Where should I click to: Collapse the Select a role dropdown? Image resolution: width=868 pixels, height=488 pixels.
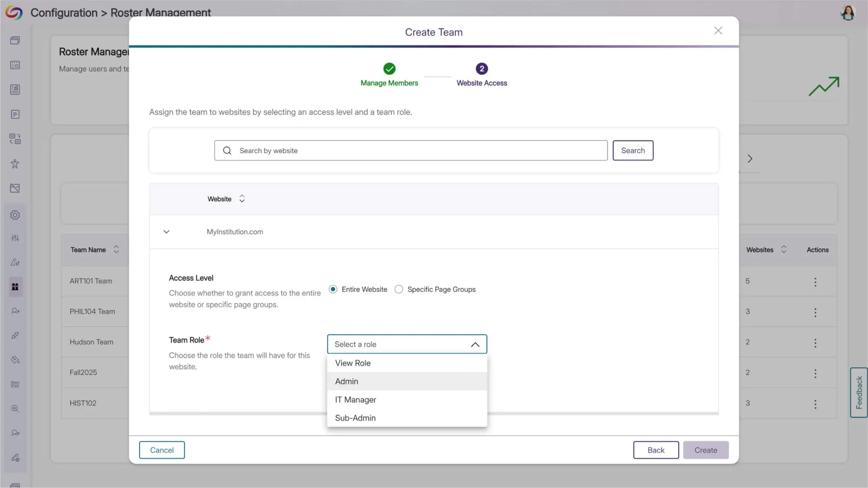475,344
